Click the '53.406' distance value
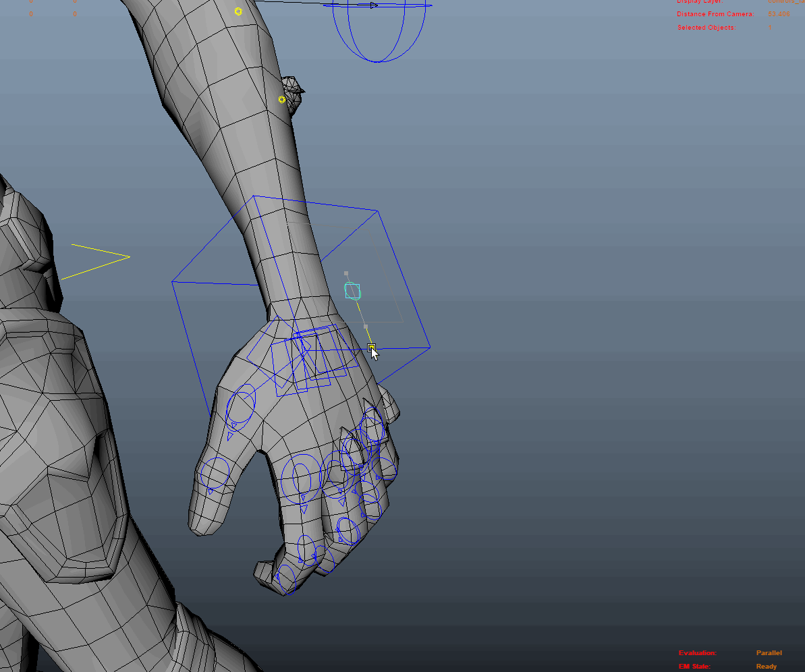This screenshot has height=672, width=805. point(779,14)
